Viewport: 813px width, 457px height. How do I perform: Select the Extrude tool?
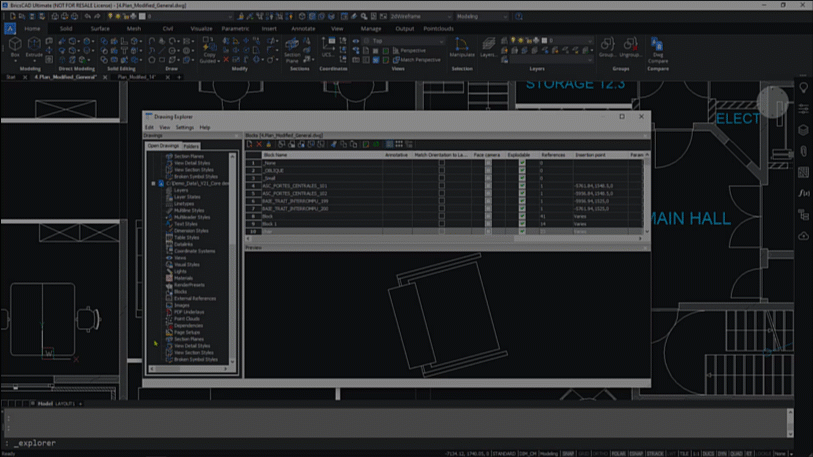pyautogui.click(x=34, y=47)
